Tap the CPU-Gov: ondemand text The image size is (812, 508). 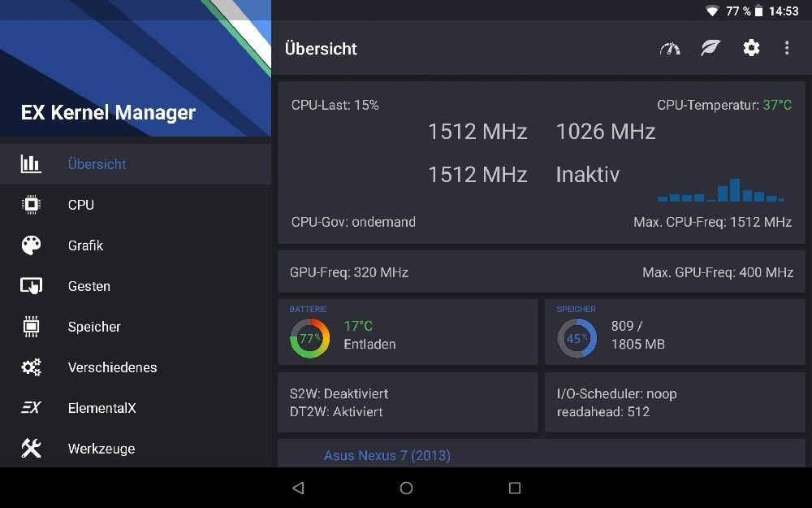point(353,222)
